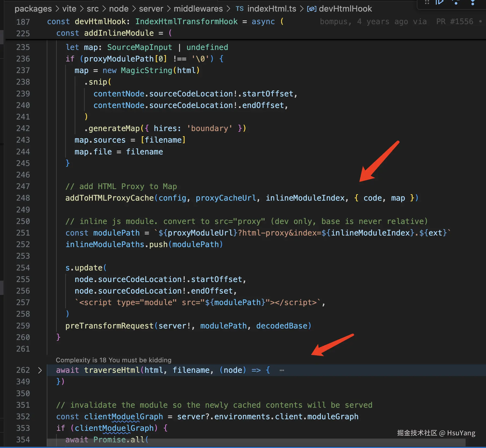The width and height of the screenshot is (486, 448).
Task: Step into using the debug toolbar
Action: 473,2
